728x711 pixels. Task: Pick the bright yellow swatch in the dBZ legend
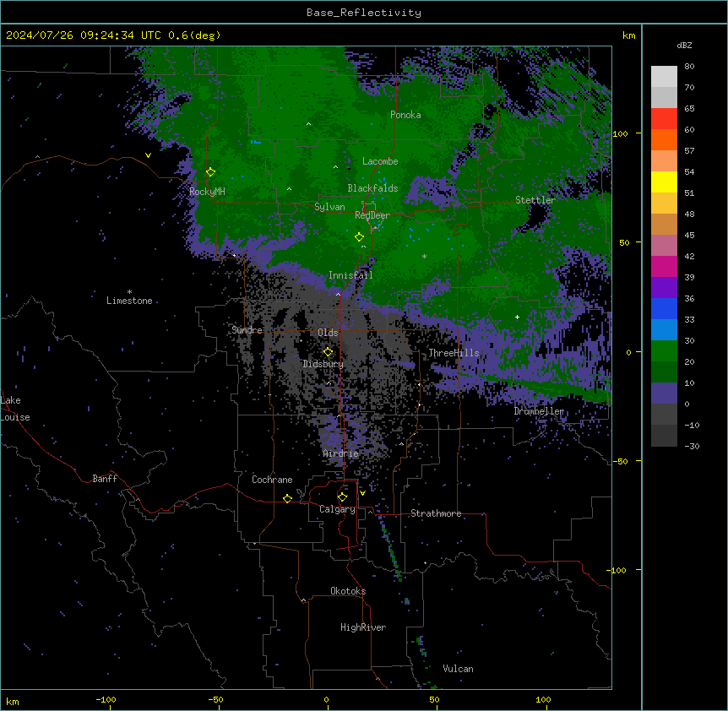[x=664, y=182]
